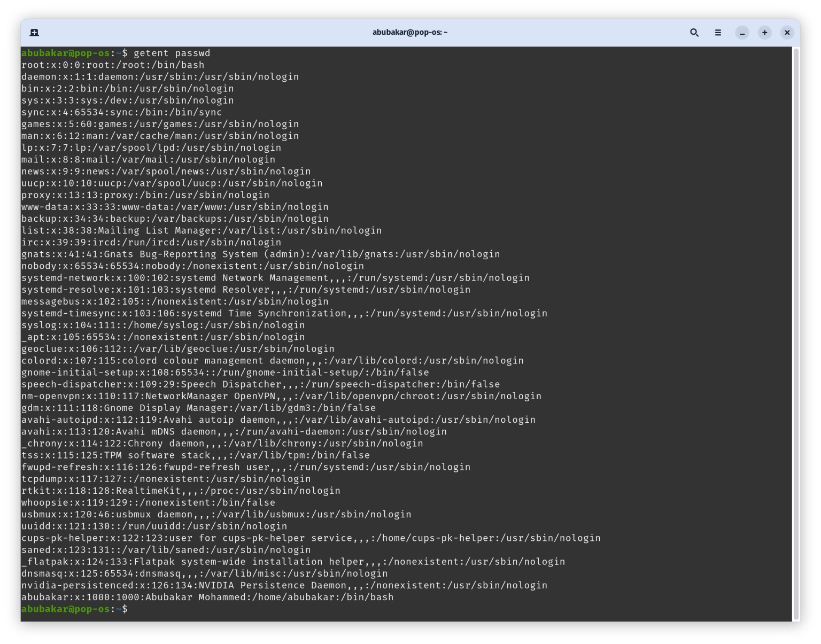Select the Speech Dispatcher line
Screen dimensions: 821x644
point(261,384)
